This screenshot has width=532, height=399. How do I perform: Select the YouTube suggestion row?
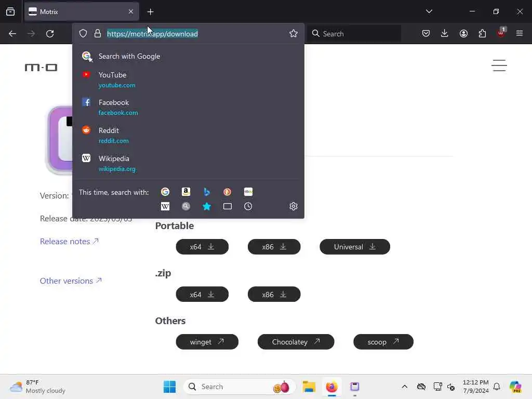[x=188, y=79]
